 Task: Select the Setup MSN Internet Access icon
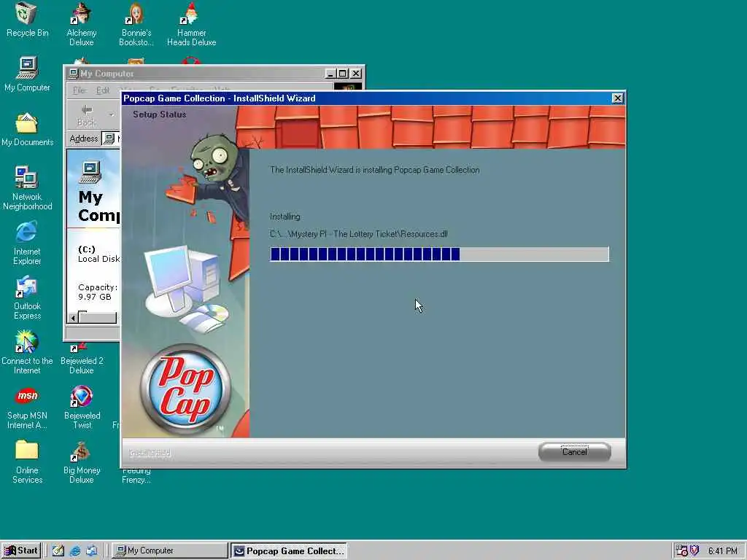pyautogui.click(x=27, y=407)
